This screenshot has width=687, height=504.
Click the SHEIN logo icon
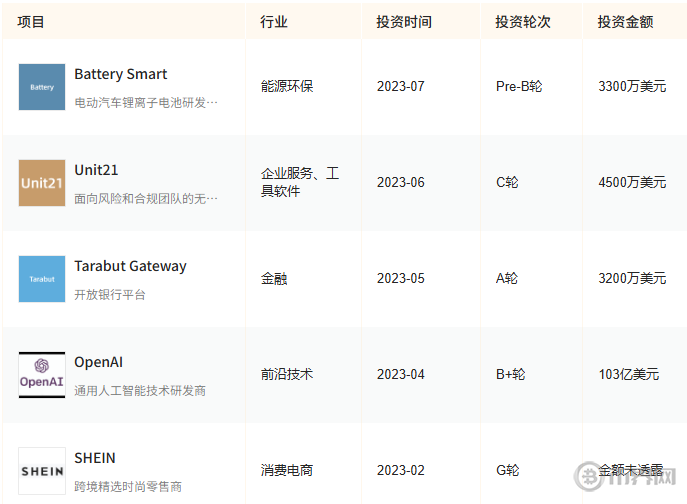coord(42,470)
